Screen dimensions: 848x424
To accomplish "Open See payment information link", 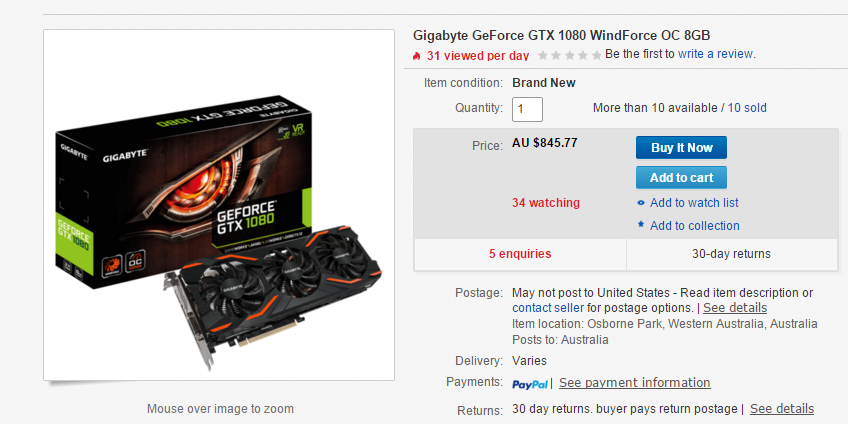I will coord(634,382).
